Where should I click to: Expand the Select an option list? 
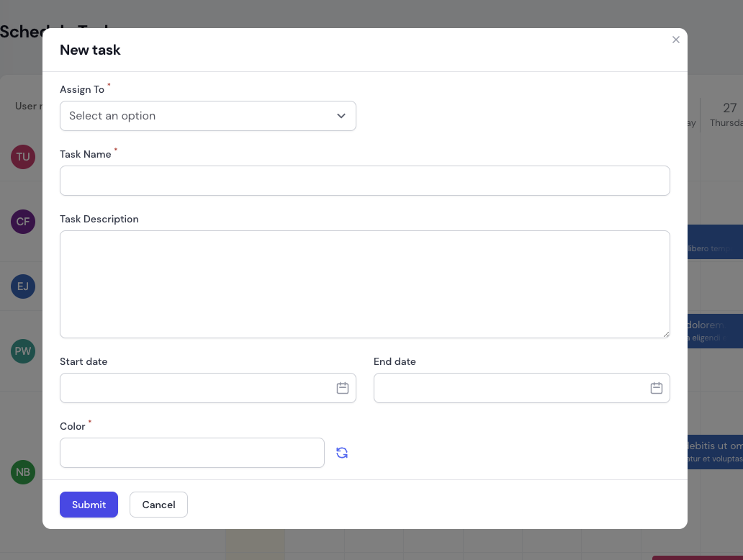coord(208,116)
